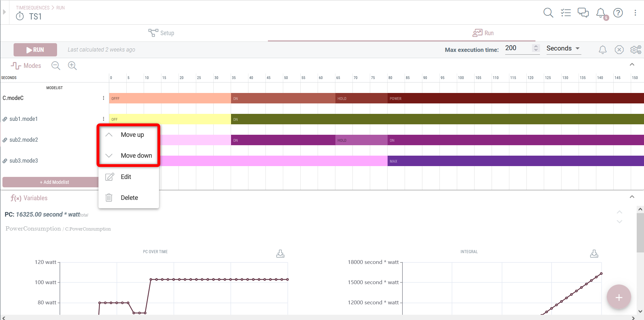Screen dimensions: 644x320
Task: Open advanced run settings gears icon
Action: pos(636,50)
